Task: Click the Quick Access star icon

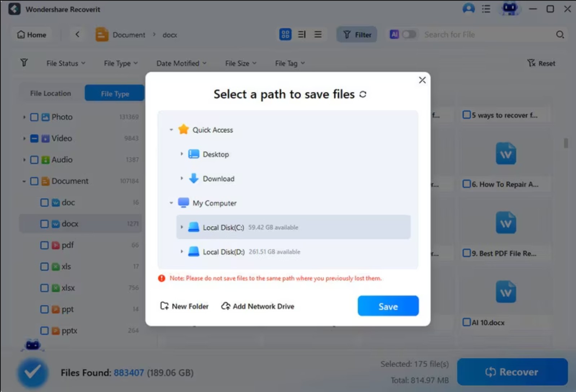Action: 184,129
